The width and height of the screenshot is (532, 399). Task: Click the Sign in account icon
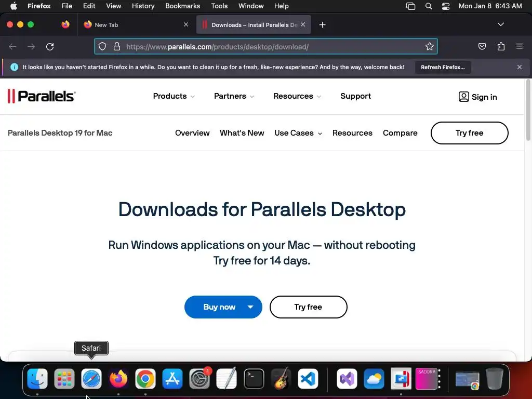click(x=463, y=97)
